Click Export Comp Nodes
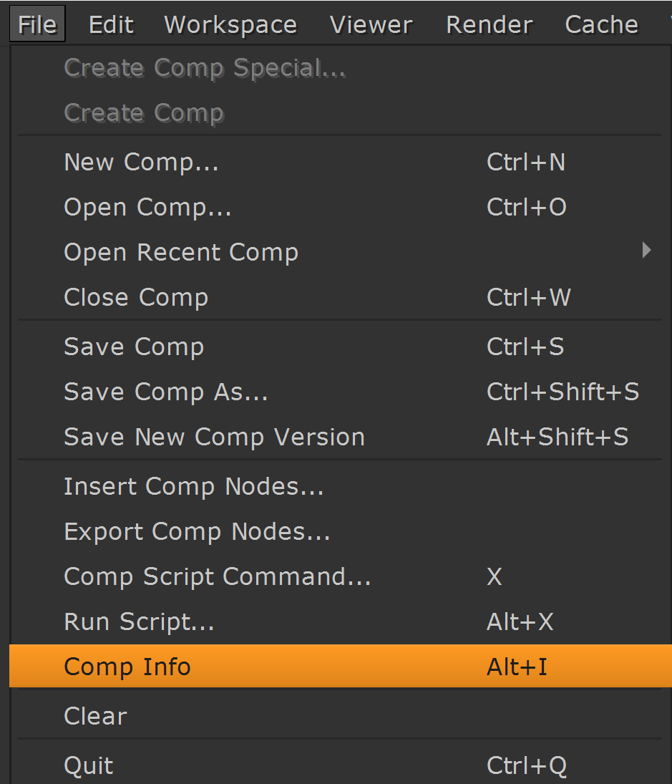672x784 pixels. point(197,532)
